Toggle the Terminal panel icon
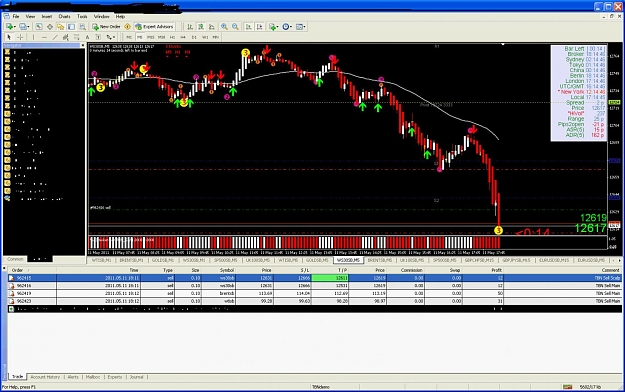 coord(71,27)
